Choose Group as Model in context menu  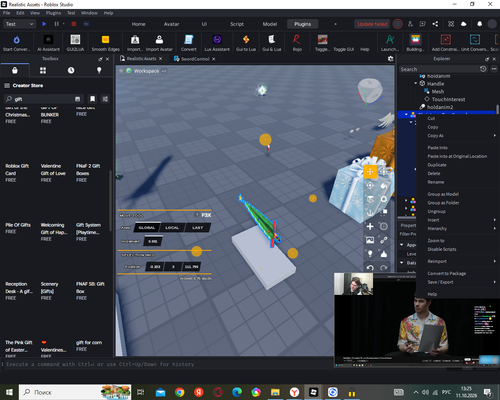click(443, 194)
